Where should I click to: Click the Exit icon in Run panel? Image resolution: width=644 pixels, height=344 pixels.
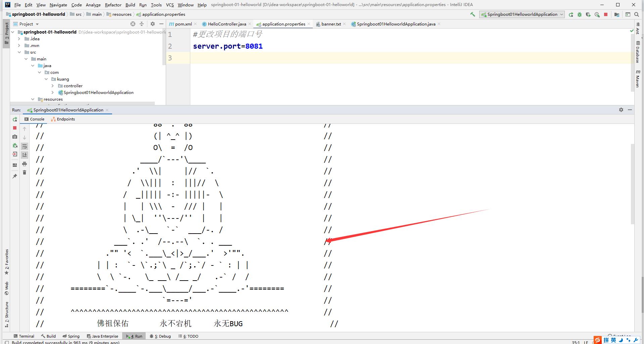15,154
